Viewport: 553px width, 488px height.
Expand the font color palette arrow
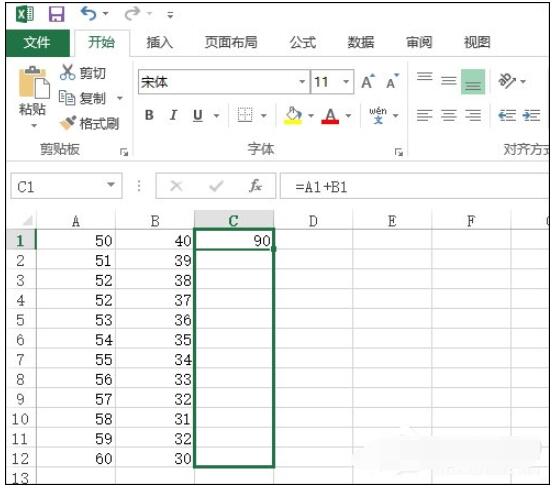click(x=348, y=116)
